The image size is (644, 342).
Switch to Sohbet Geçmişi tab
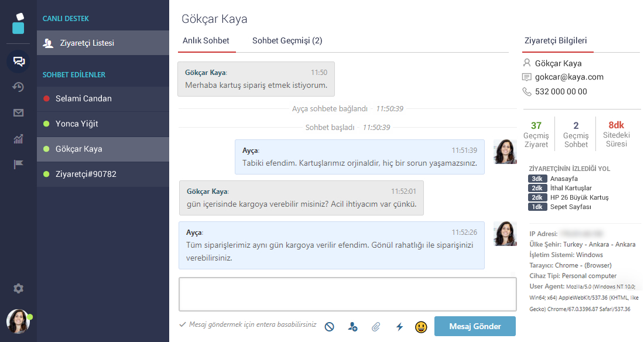point(287,41)
